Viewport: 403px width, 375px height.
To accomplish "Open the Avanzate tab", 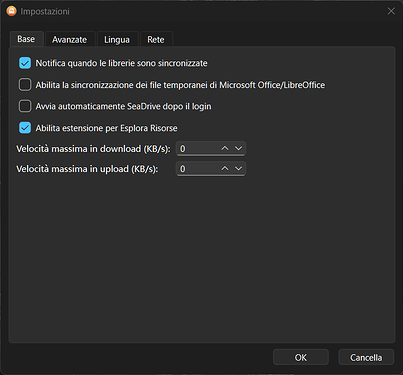I will [x=70, y=39].
